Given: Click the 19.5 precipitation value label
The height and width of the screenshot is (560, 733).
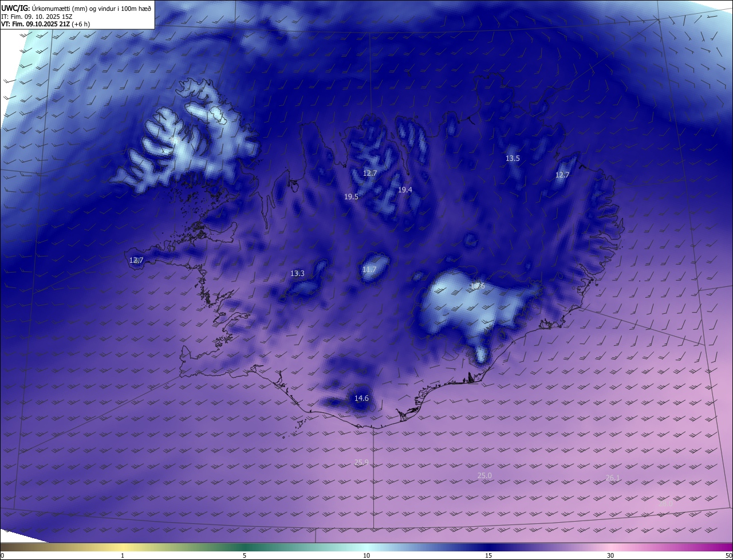Looking at the screenshot, I should (x=351, y=196).
